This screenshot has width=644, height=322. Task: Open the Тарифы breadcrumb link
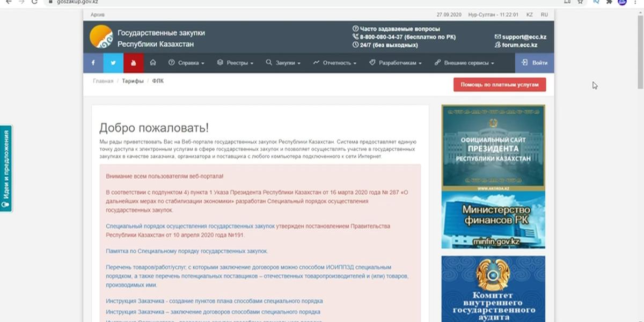point(133,81)
